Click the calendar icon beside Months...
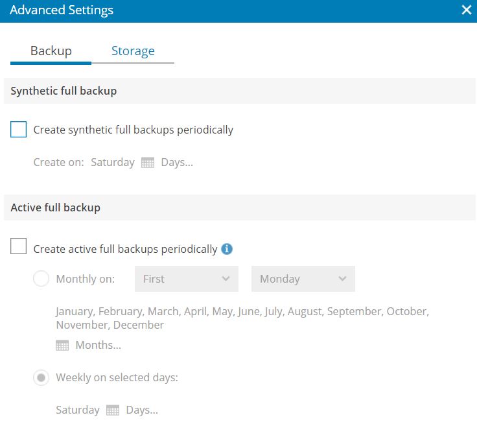477x448 pixels. [62, 346]
